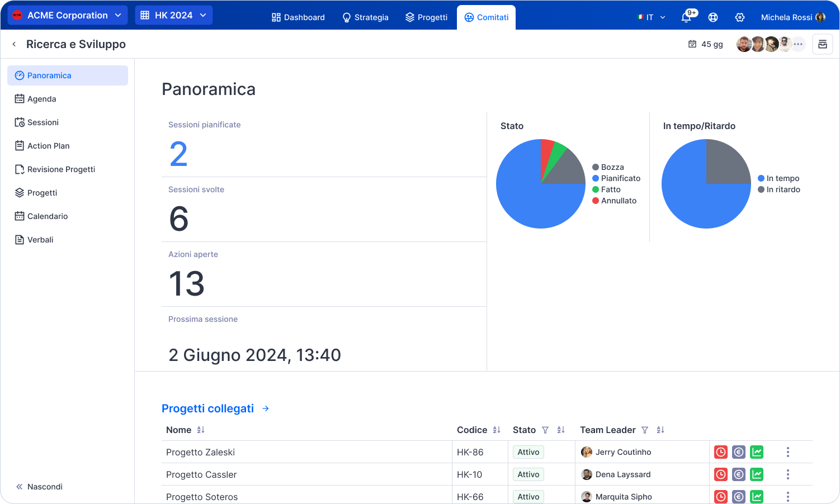The width and height of the screenshot is (840, 504).
Task: Open Agenda in the sidebar
Action: [x=68, y=99]
